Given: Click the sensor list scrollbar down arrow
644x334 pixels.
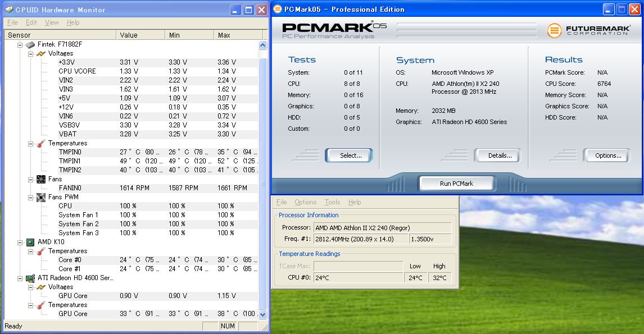Looking at the screenshot, I should click(262, 314).
